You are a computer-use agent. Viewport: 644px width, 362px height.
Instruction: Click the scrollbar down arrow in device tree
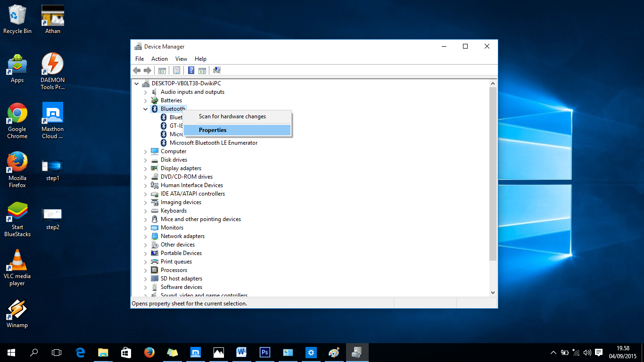[493, 293]
